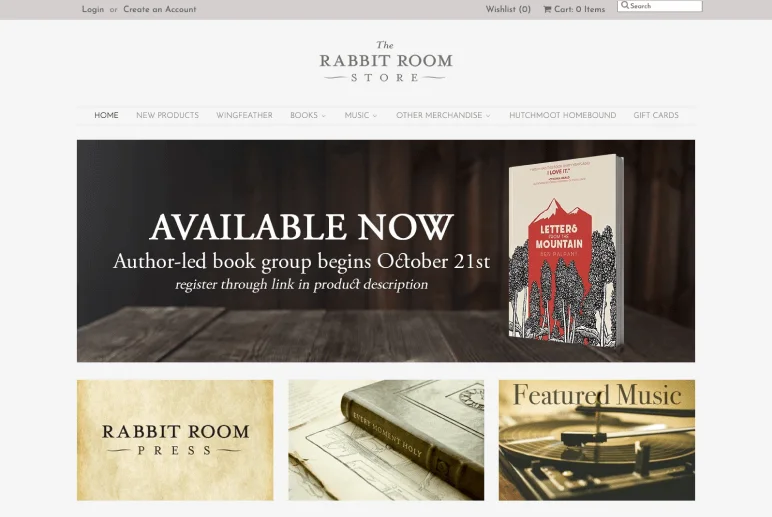Click the shopping cart icon
The width and height of the screenshot is (772, 517).
click(547, 9)
